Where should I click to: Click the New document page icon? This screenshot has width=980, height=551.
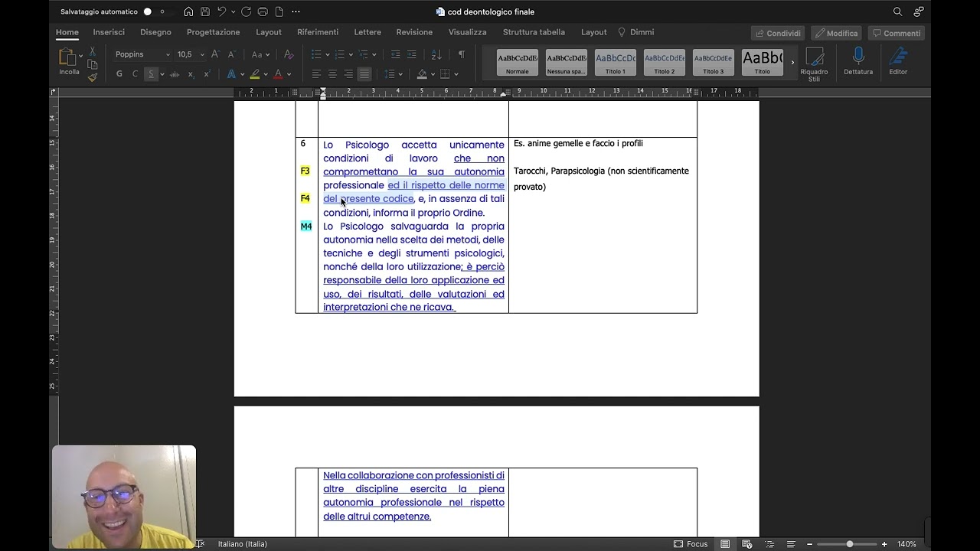[x=279, y=11]
